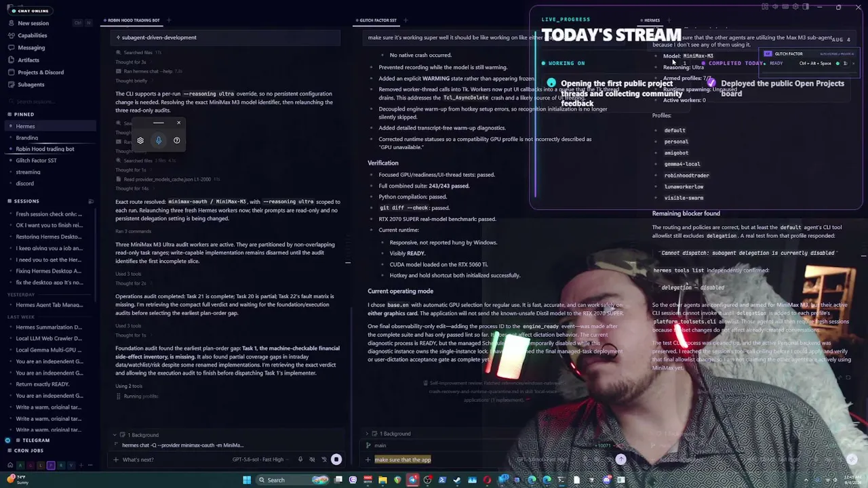
Task: Open session 'Restoring Hermes Deskto...'
Action: point(49,237)
